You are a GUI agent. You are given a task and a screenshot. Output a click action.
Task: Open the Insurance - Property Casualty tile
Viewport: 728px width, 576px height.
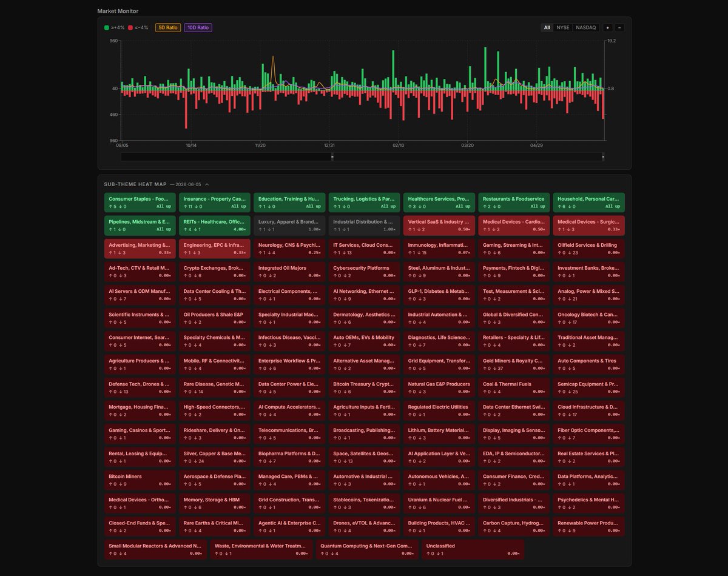pyautogui.click(x=215, y=202)
